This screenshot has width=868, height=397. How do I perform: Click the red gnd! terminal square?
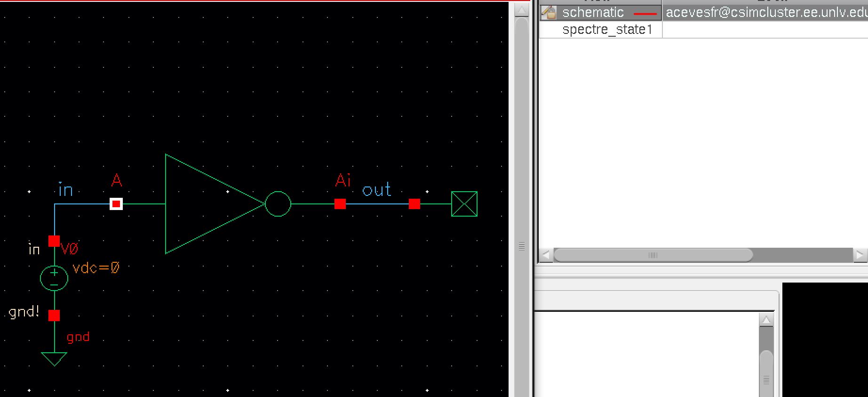[x=54, y=316]
